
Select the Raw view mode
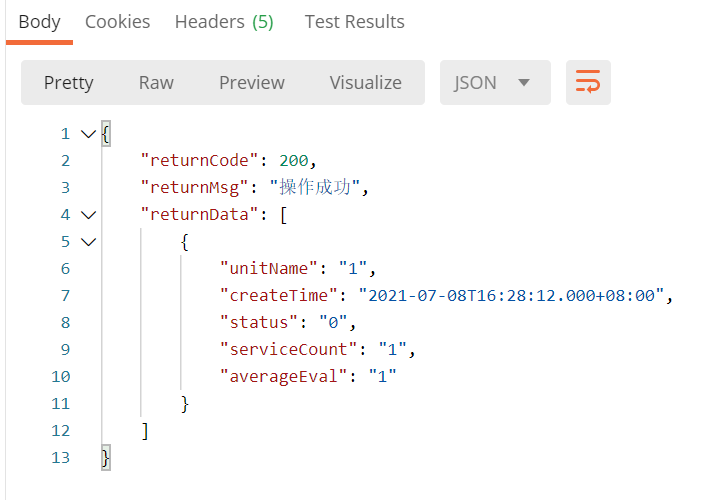pos(156,83)
